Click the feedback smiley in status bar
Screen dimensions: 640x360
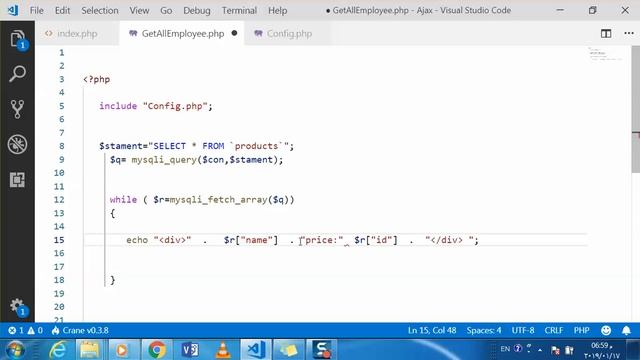(x=606, y=330)
